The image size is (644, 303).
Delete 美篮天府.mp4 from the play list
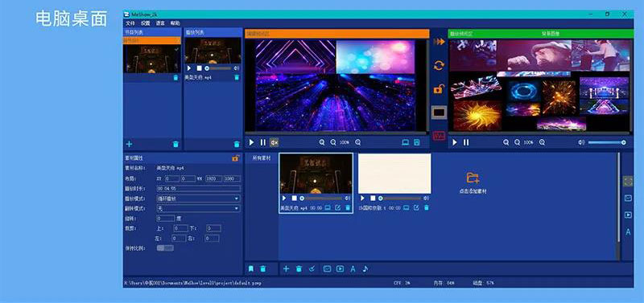click(x=237, y=77)
